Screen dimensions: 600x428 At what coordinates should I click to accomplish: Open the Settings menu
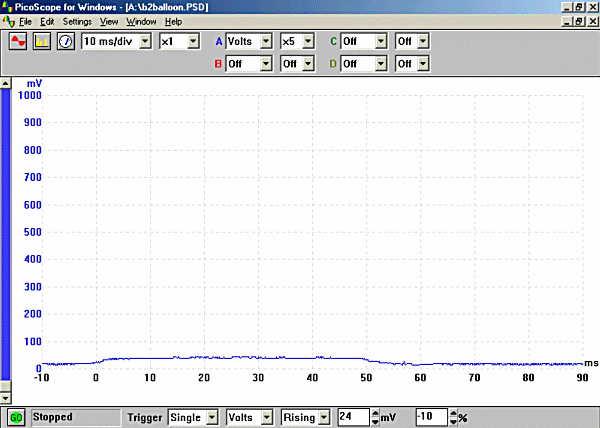click(x=76, y=21)
